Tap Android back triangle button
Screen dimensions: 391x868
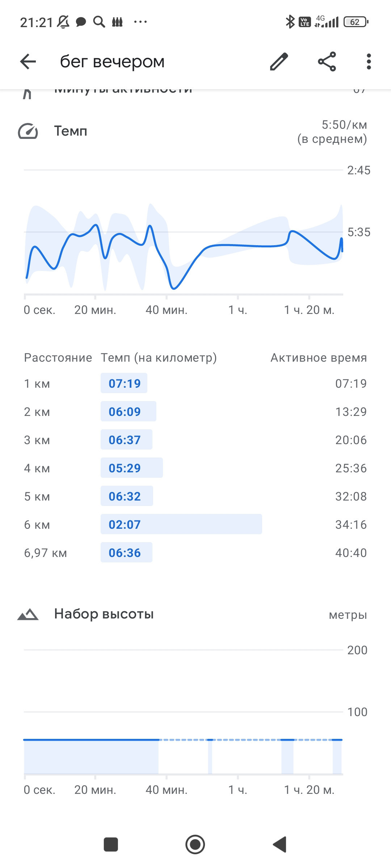280,844
